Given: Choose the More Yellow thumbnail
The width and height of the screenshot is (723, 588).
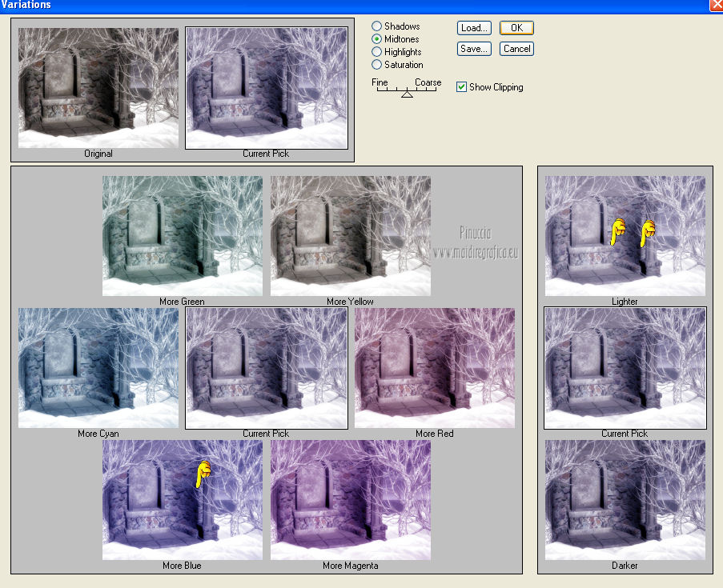Looking at the screenshot, I should click(x=351, y=236).
